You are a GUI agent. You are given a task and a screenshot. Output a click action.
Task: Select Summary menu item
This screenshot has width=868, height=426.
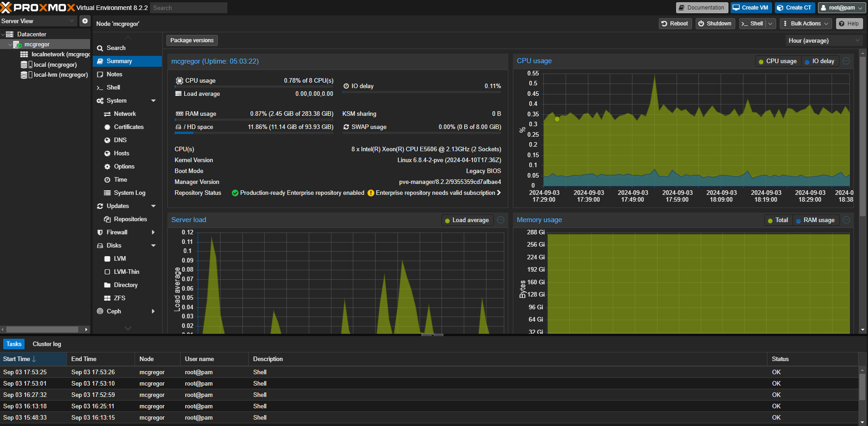[127, 61]
